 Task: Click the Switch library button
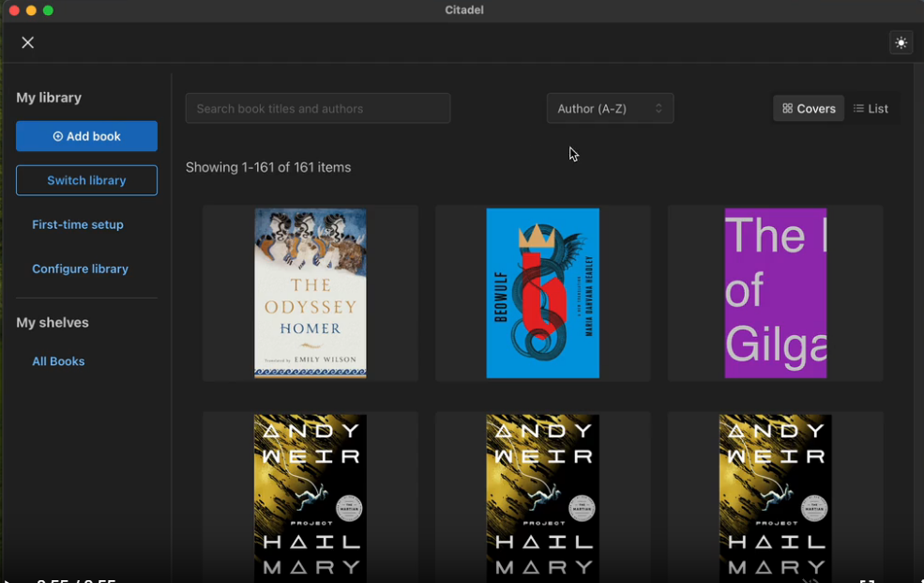[86, 180]
